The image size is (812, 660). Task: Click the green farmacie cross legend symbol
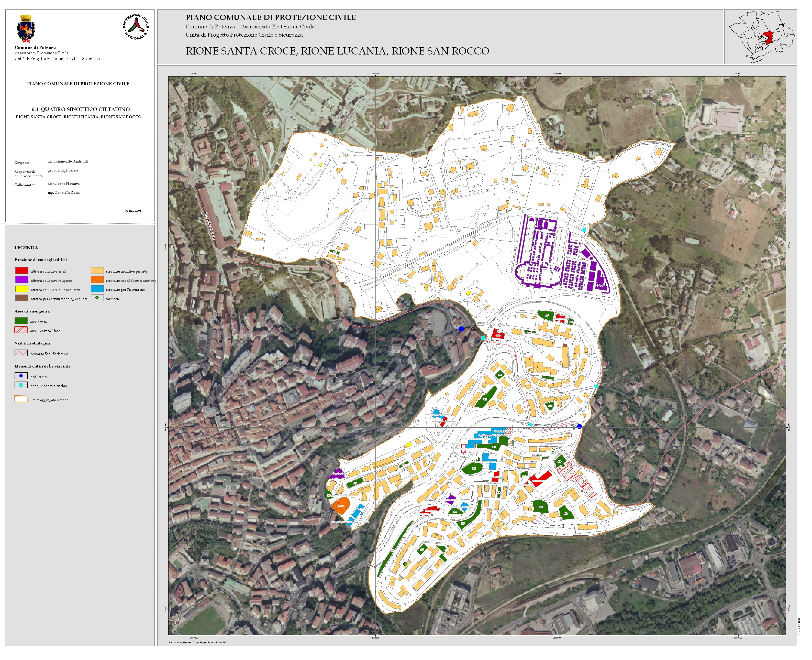click(x=97, y=298)
